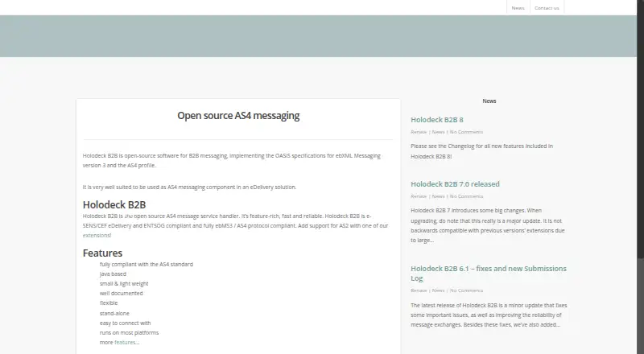Click the News sidebar heading
Screen dimensions: 644x354
[489, 101]
